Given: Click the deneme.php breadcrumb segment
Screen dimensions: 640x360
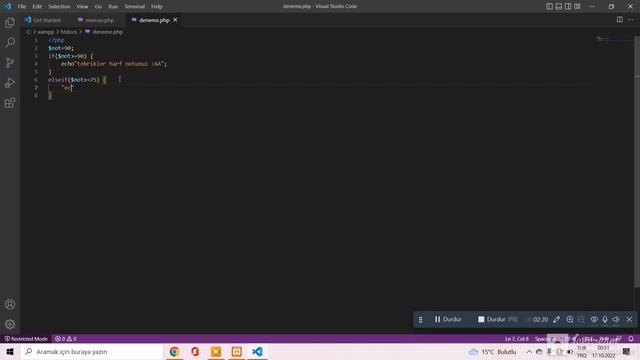Looking at the screenshot, I should tap(104, 32).
